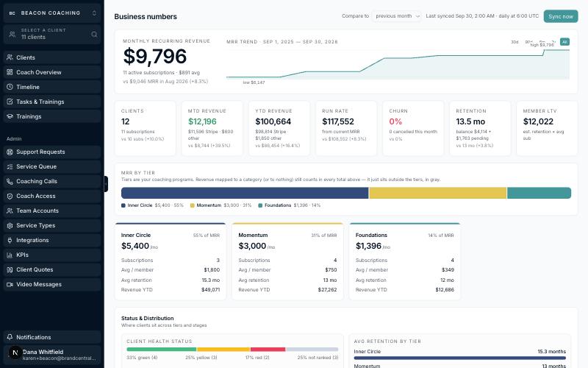This screenshot has height=368, width=588.
Task: Click the Service Types gear icon
Action: (10, 225)
